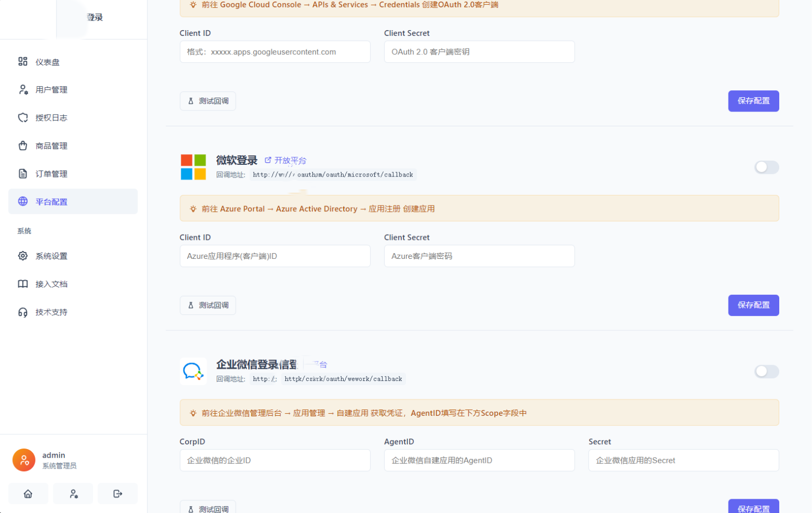Click the 企业微信 chat bubble logo
Image resolution: width=812 pixels, height=513 pixels.
tap(193, 371)
